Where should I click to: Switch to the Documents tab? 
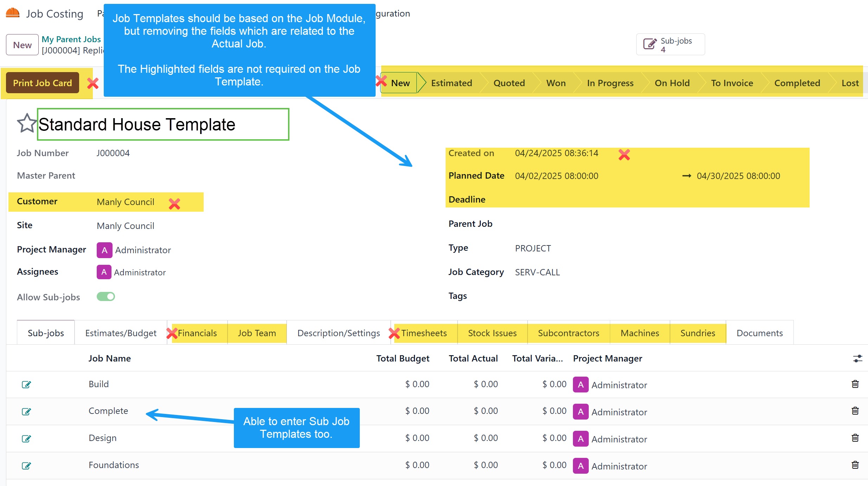759,333
